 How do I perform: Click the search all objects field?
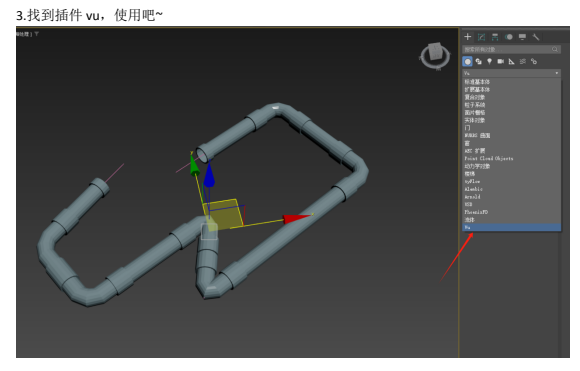[x=511, y=49]
